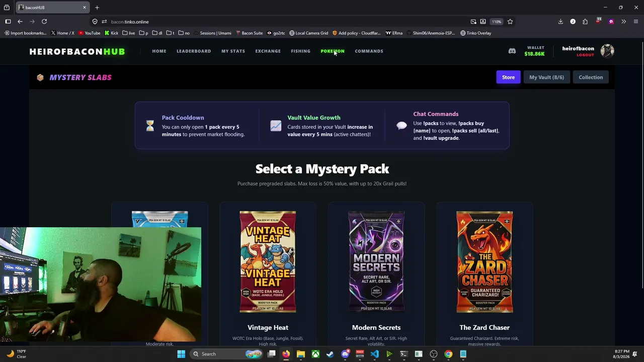Open the Tinko Overlay bookmark
644x362 pixels.
[475, 33]
